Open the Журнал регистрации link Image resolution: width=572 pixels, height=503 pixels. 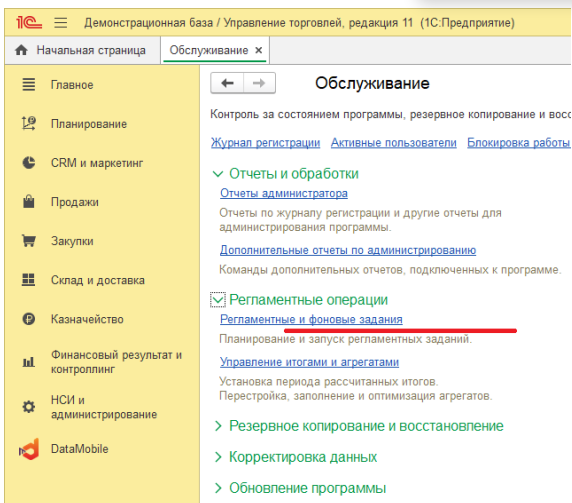pyautogui.click(x=265, y=143)
